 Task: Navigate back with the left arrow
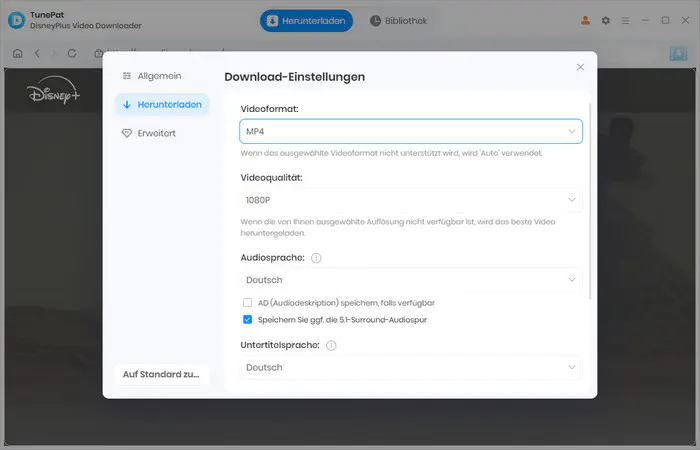(38, 54)
